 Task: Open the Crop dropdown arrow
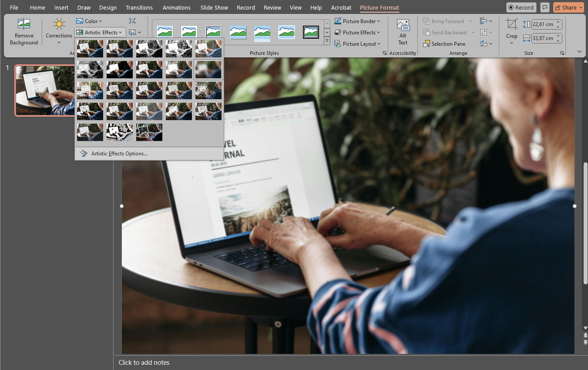[512, 42]
